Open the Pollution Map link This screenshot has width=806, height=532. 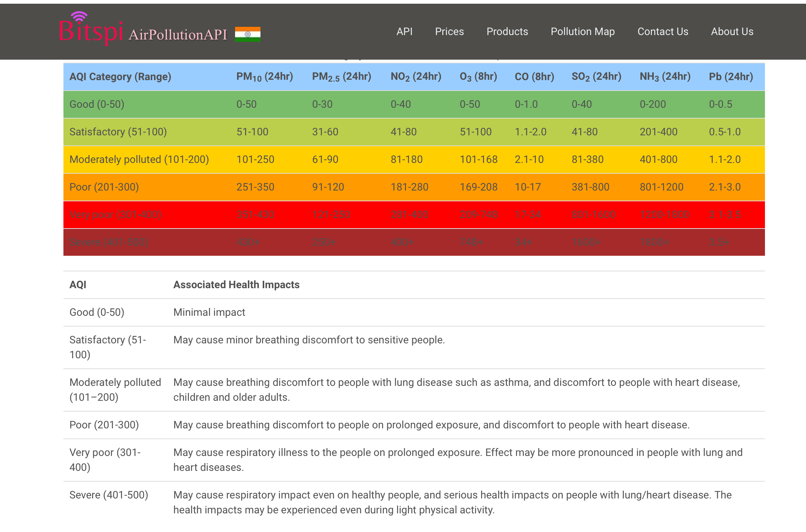coord(582,32)
